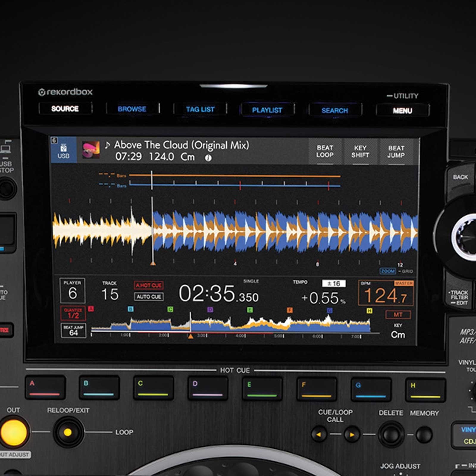Tap the PLAYER 6 number box

point(73,291)
